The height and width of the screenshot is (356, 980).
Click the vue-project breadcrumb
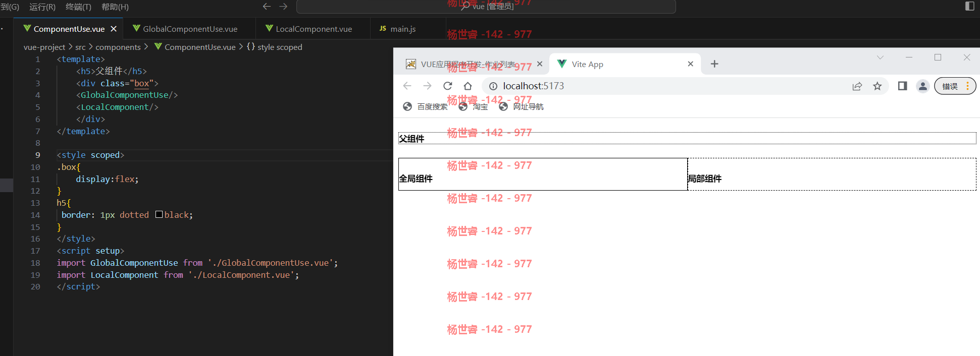click(x=44, y=47)
